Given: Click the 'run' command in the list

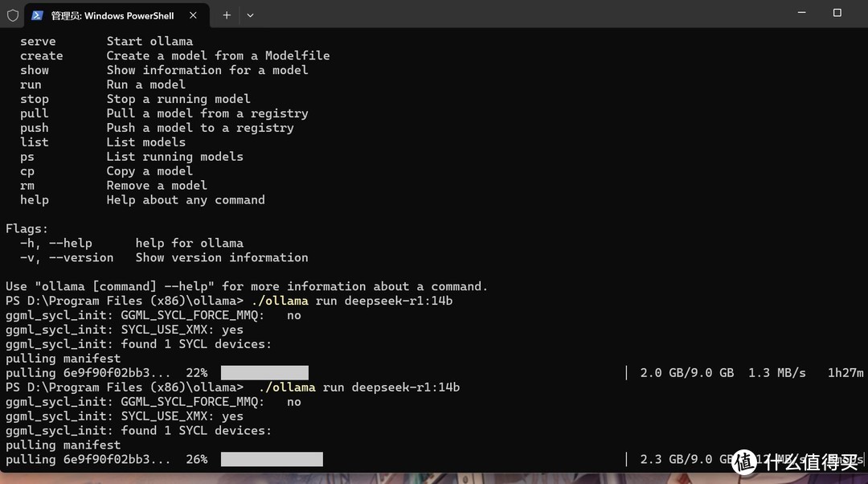Looking at the screenshot, I should [x=31, y=84].
